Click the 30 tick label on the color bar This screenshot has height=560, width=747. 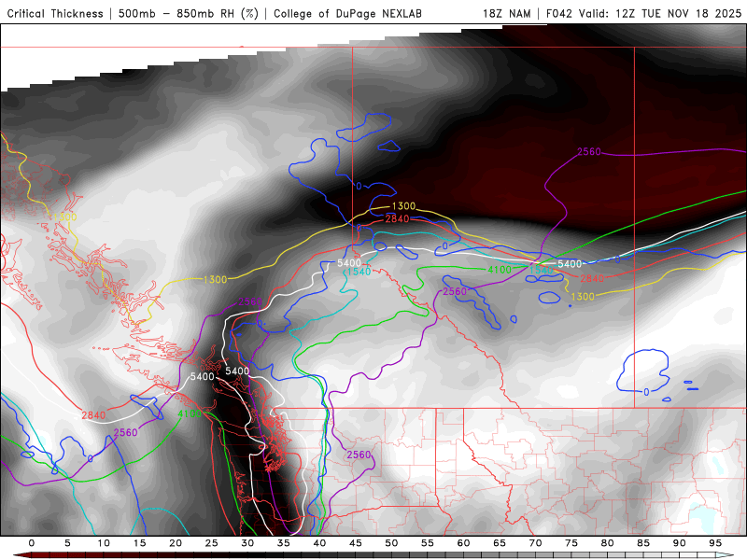click(x=247, y=543)
